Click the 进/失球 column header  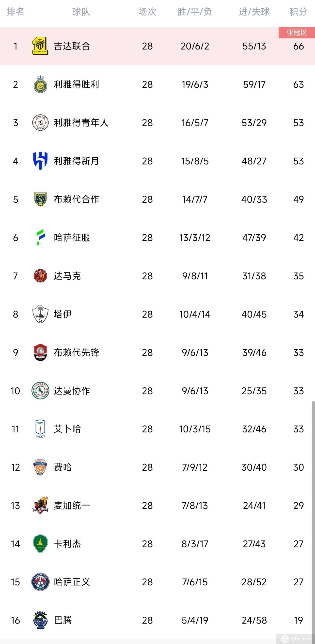click(x=254, y=12)
